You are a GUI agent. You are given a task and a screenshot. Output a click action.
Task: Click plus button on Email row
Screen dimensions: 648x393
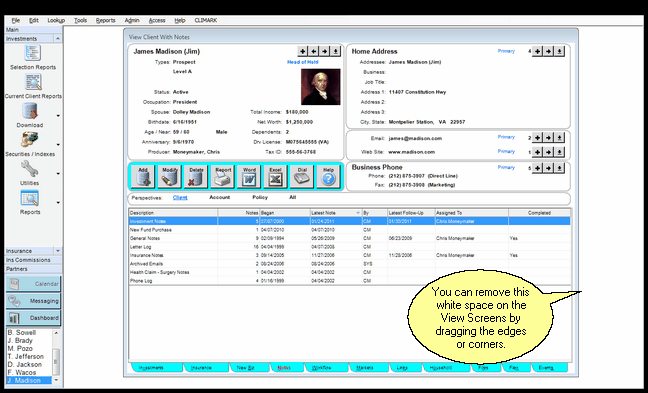point(537,138)
